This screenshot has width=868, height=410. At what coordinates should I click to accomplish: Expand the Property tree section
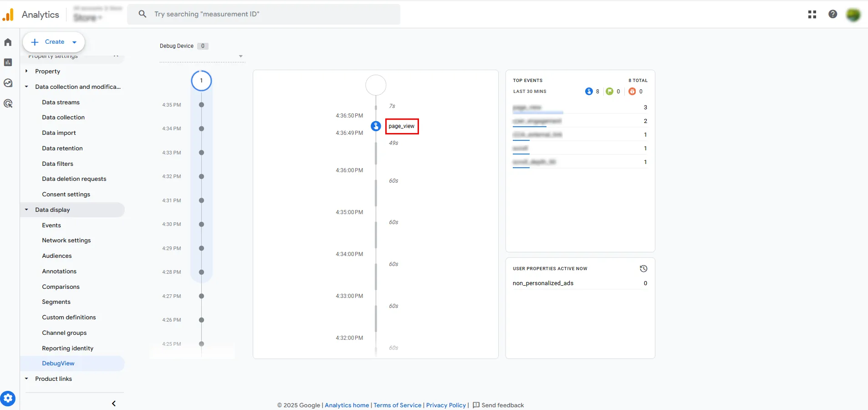[x=26, y=71]
